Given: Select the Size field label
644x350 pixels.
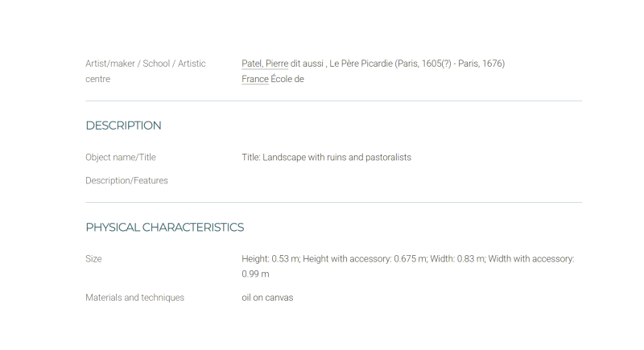Looking at the screenshot, I should point(93,259).
